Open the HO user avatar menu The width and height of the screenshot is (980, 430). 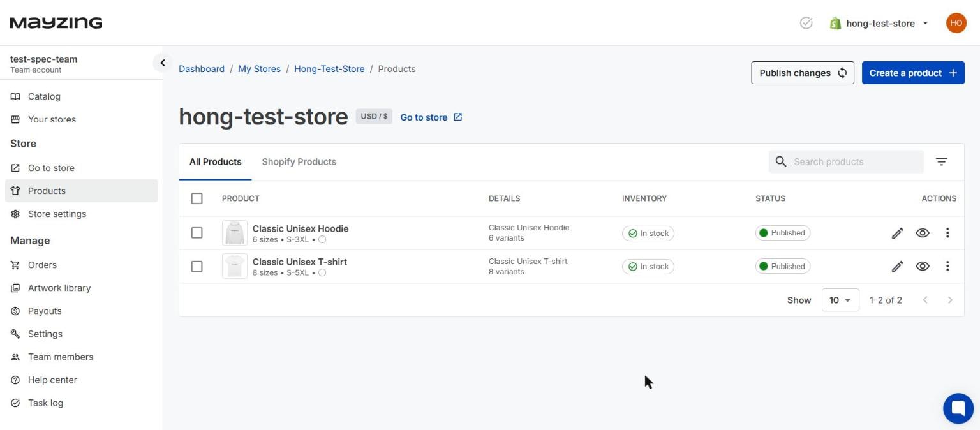[x=956, y=23]
